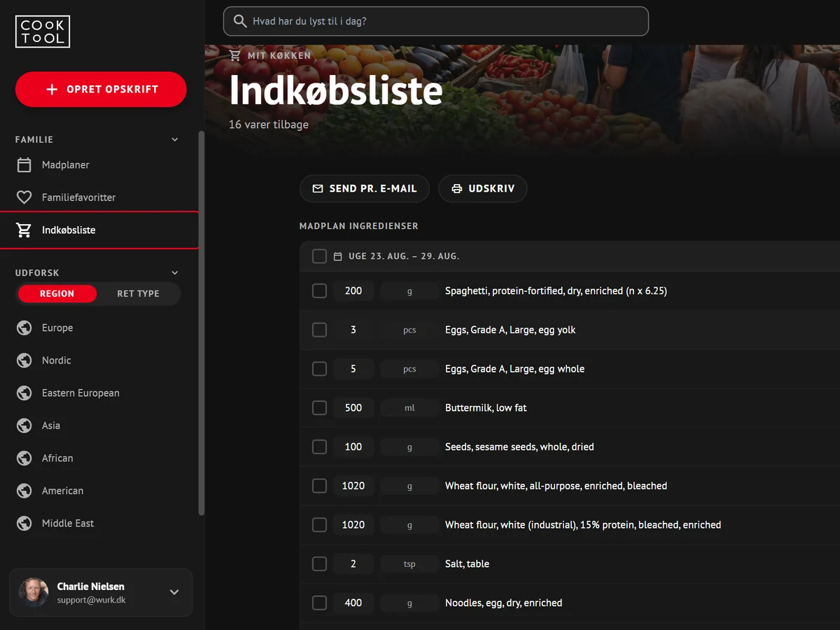
Task: Click the quantity field showing 400
Action: point(353,603)
